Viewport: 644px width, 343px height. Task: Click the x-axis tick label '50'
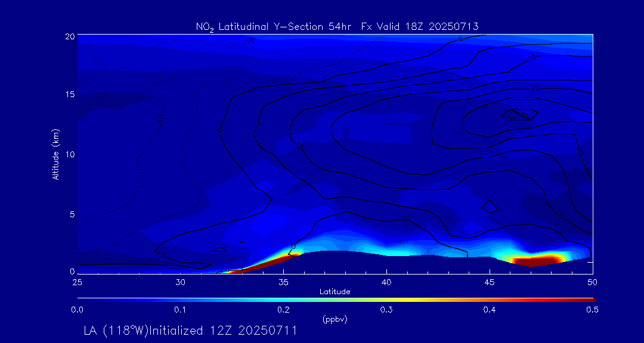tap(593, 283)
